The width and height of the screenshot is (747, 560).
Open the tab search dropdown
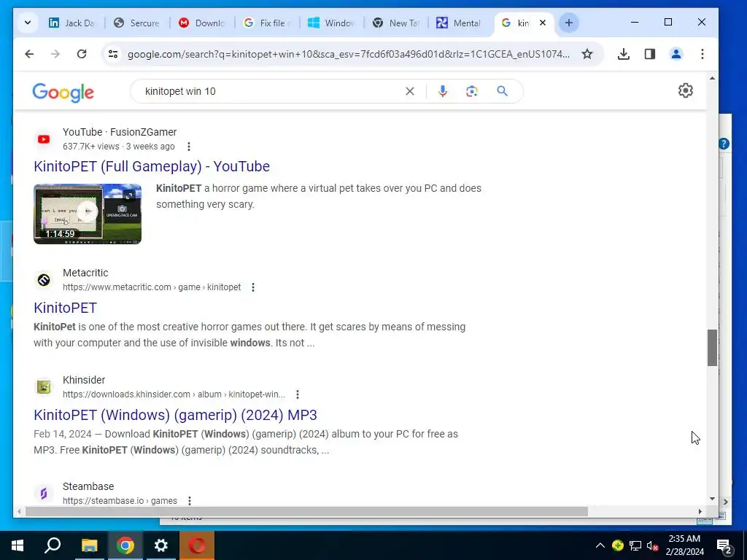pos(28,23)
